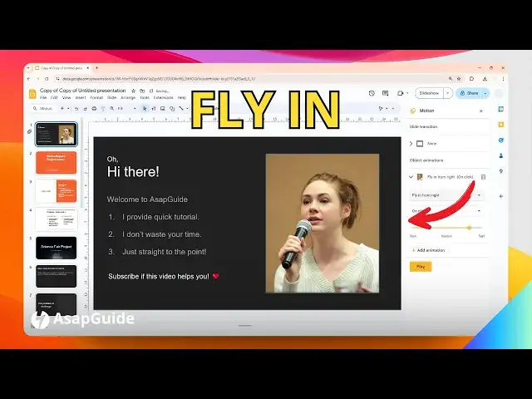
Task: Click Add animation
Action: coord(429,249)
